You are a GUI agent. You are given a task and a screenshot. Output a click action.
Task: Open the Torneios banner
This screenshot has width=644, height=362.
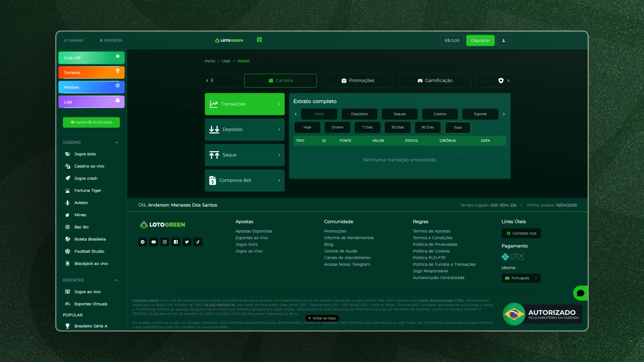pos(91,72)
